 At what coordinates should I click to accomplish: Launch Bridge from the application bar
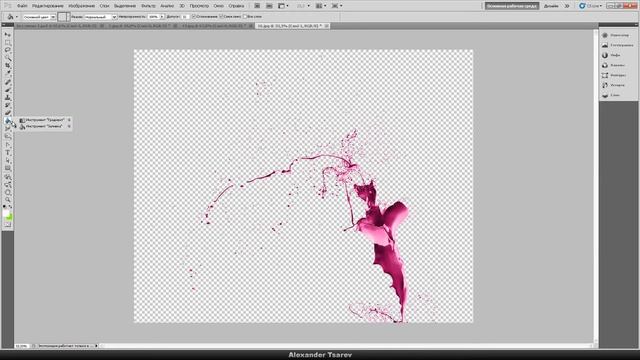point(257,6)
